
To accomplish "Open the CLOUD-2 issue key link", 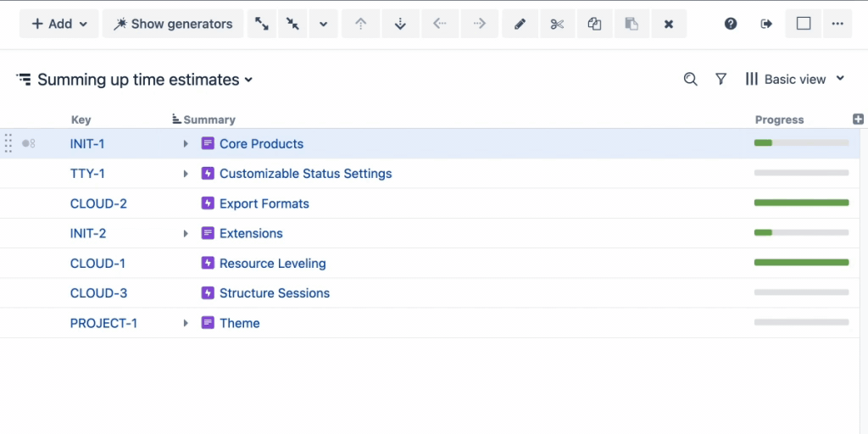I will (x=98, y=203).
